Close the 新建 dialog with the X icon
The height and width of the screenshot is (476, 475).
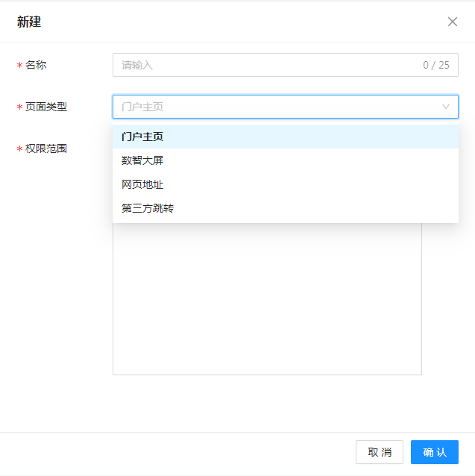point(452,22)
